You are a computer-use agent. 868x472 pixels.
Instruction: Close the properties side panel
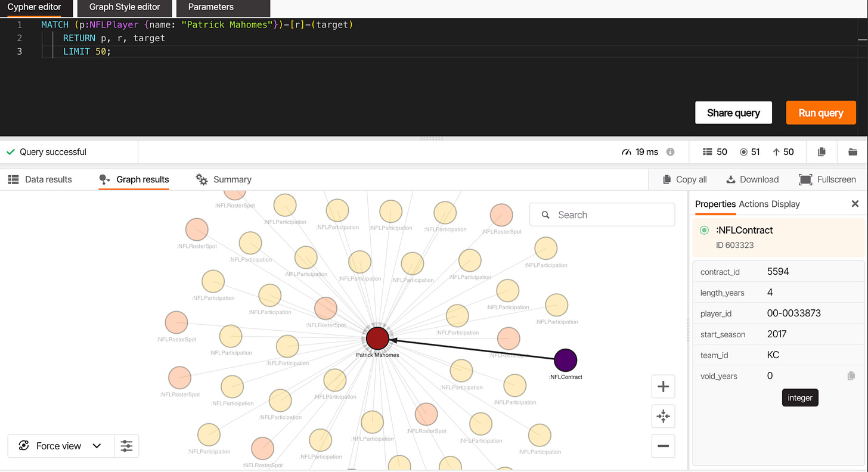coord(855,204)
